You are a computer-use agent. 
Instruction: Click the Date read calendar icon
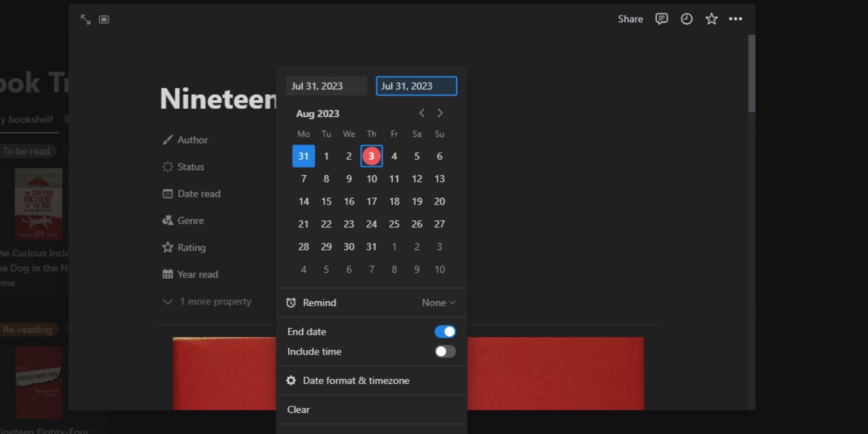pyautogui.click(x=167, y=194)
